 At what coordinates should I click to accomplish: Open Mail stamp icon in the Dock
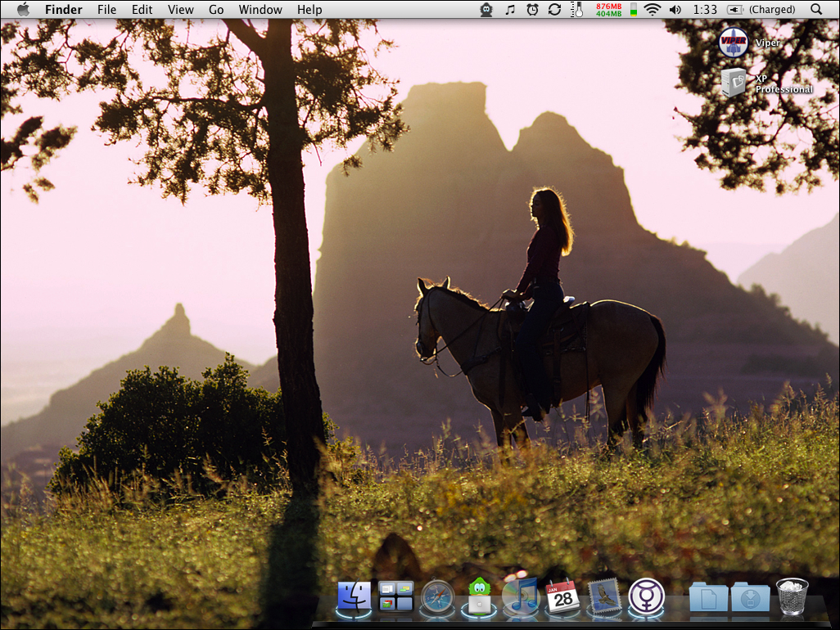click(605, 596)
